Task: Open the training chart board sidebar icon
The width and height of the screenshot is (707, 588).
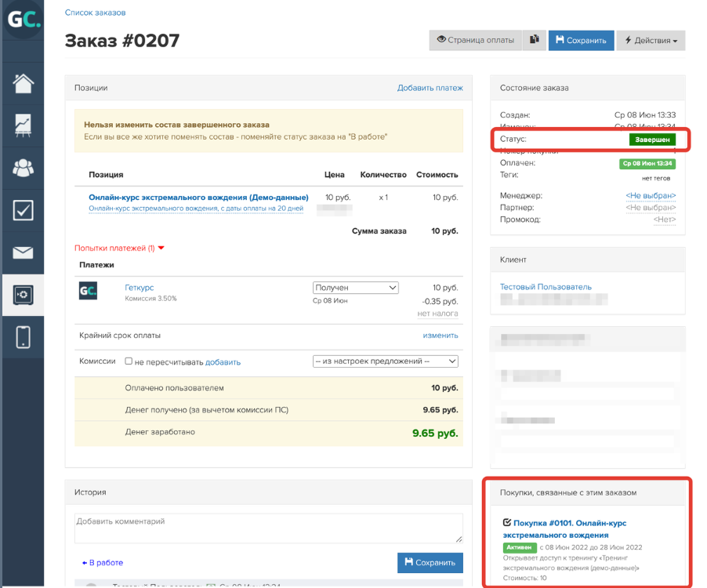Action: pos(23,125)
